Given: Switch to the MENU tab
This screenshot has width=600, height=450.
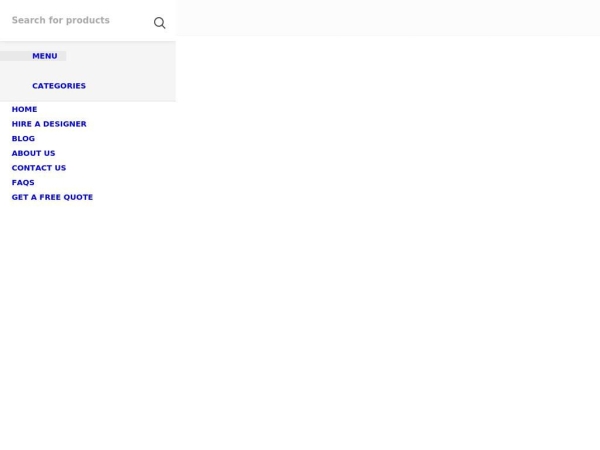Looking at the screenshot, I should click(x=44, y=56).
